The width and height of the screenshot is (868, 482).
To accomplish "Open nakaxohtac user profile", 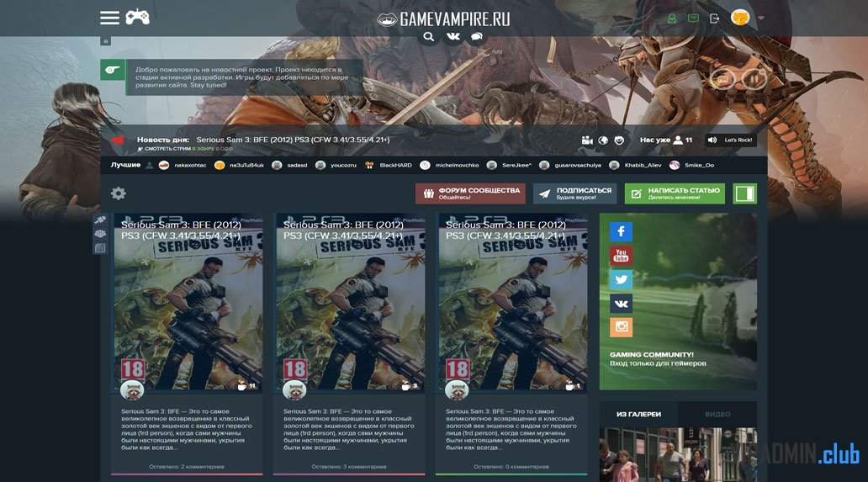I will tap(183, 165).
